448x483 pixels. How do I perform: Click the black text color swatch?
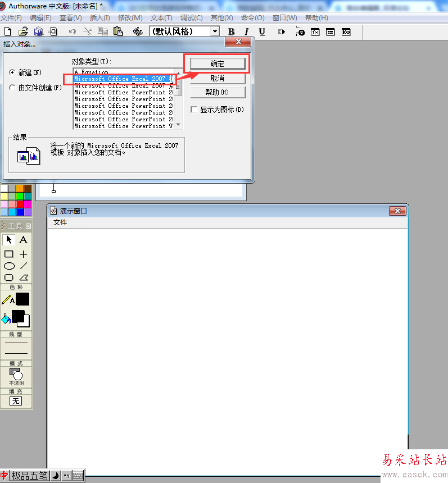[x=22, y=299]
